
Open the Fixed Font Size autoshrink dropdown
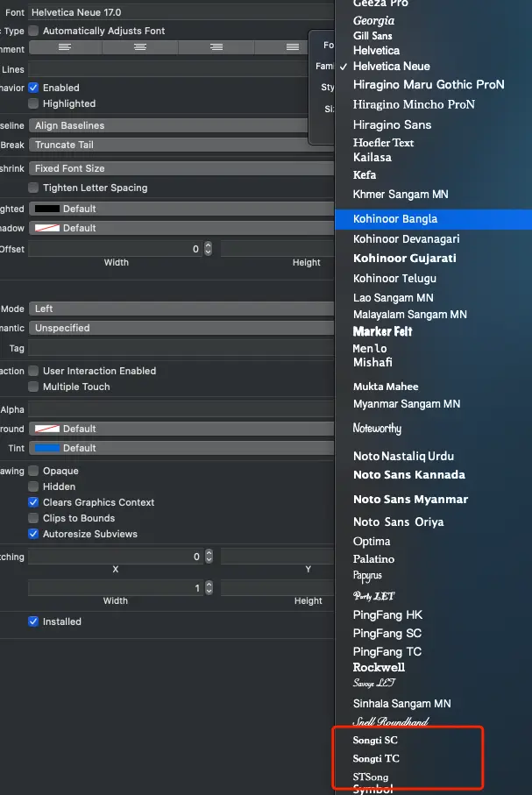coord(181,168)
